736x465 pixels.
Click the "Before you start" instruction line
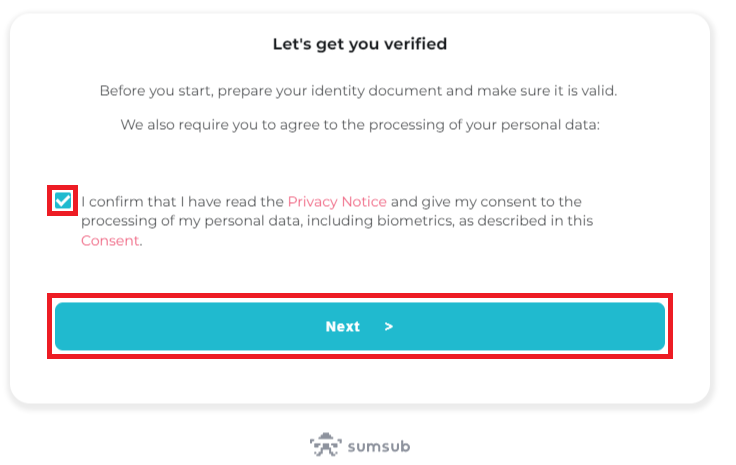point(358,91)
